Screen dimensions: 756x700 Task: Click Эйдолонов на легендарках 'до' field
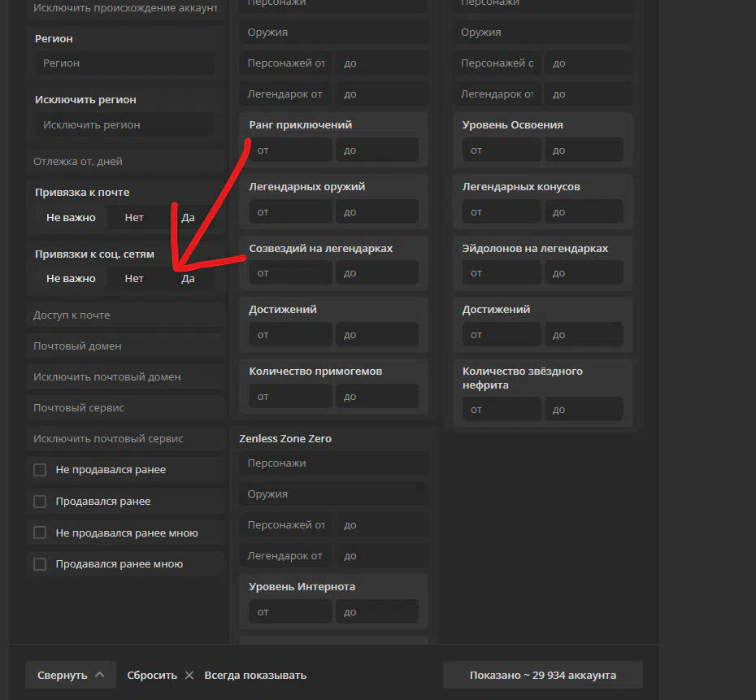[584, 273]
